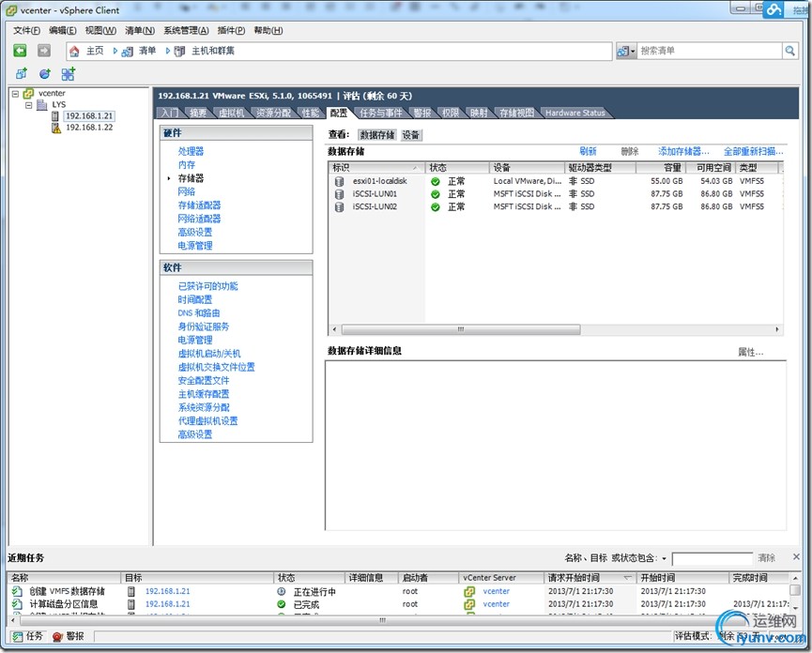
Task: Switch to the 性能 tab
Action: 310,113
